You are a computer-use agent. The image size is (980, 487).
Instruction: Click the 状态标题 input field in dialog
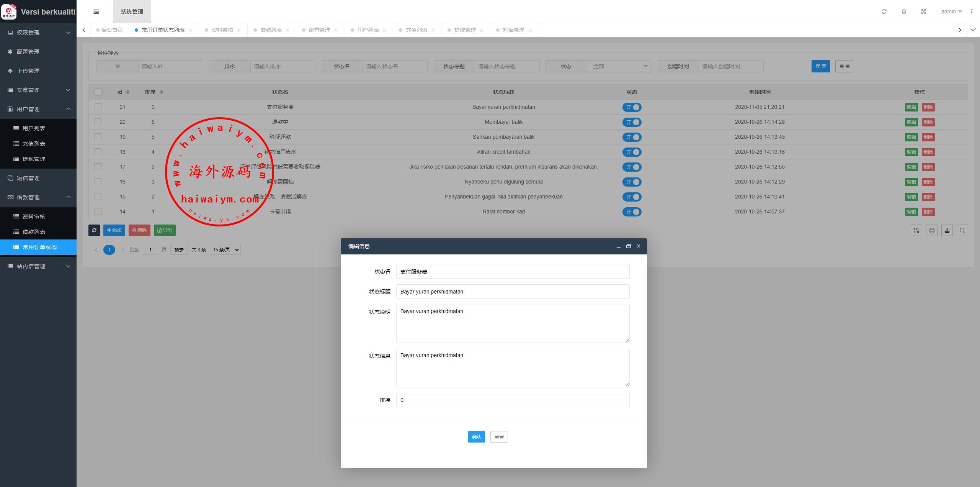click(513, 292)
